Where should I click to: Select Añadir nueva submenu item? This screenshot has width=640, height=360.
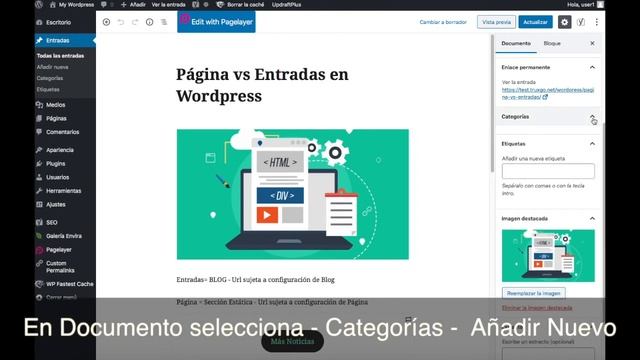point(53,67)
